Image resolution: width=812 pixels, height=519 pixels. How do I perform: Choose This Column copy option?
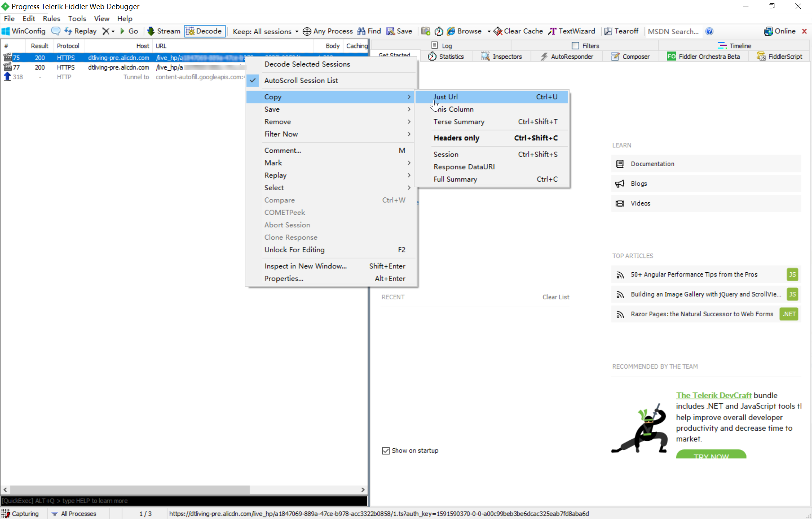[x=492, y=109]
